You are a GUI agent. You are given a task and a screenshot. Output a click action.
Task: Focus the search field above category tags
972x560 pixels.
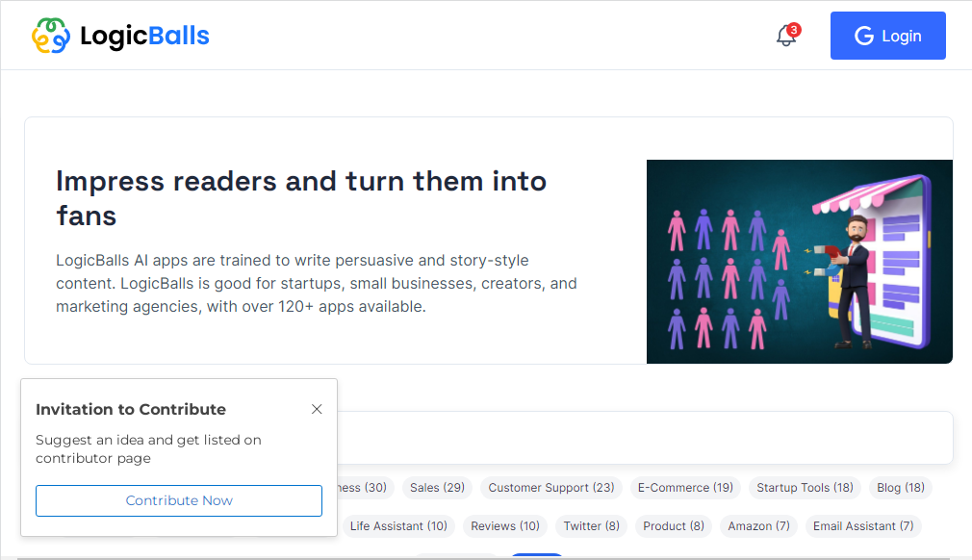pyautogui.click(x=645, y=438)
